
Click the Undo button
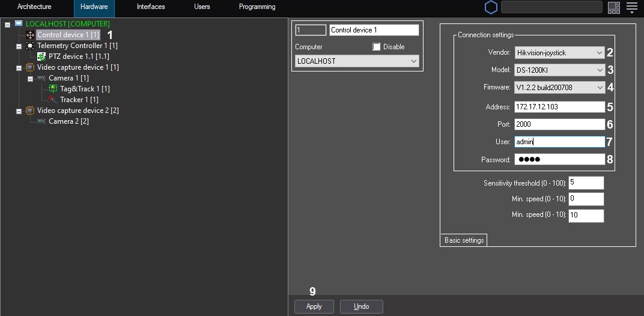pyautogui.click(x=362, y=306)
